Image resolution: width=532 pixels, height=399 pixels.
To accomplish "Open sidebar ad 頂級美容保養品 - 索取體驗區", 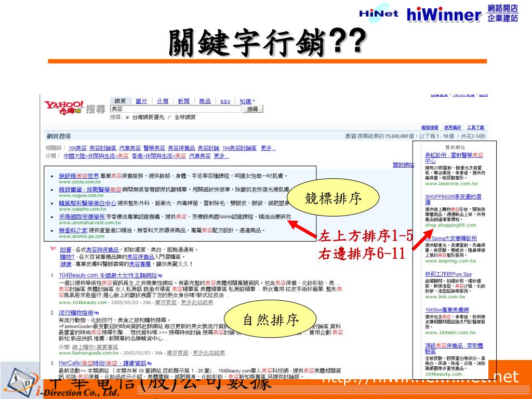I will [454, 349].
